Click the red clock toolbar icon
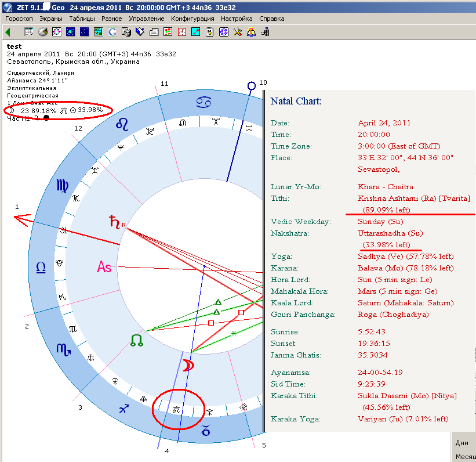 (182, 32)
